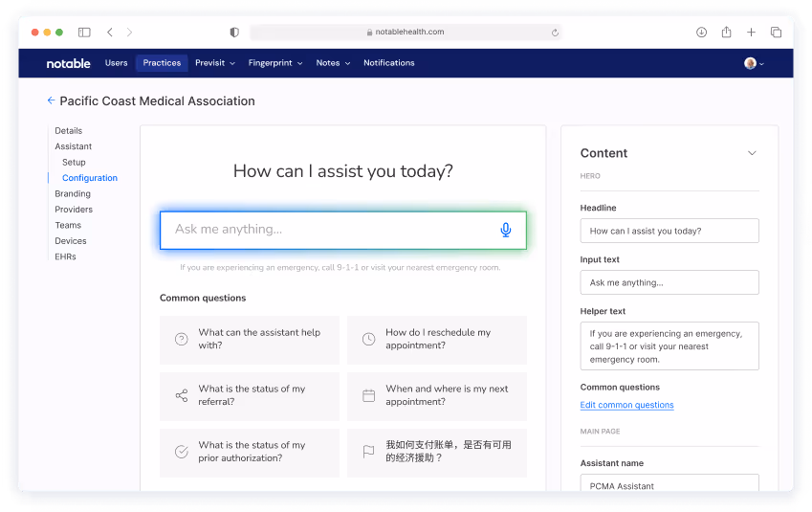Open a new tab with plus icon
This screenshot has height=512, width=812.
751,33
